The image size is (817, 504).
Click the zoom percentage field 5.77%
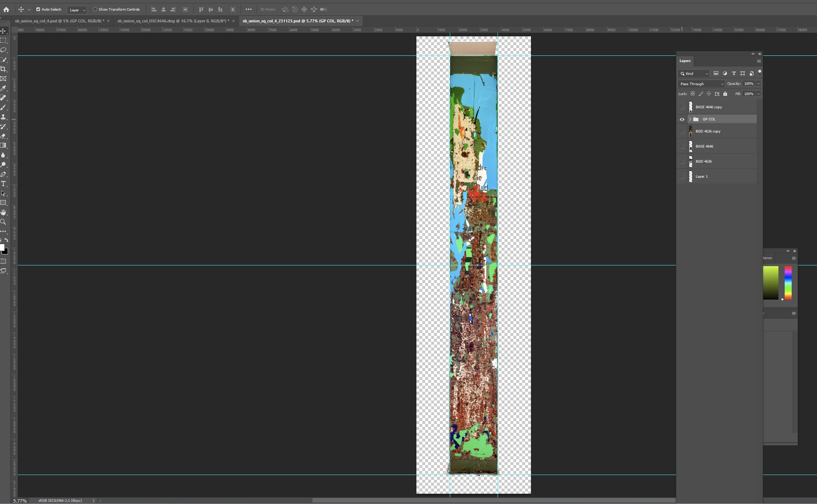(20, 501)
